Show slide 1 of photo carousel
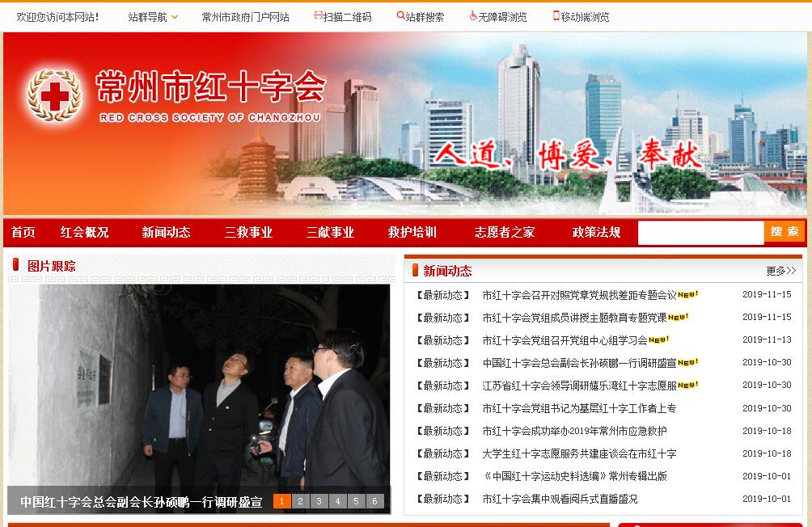The height and width of the screenshot is (527, 812). (x=281, y=501)
